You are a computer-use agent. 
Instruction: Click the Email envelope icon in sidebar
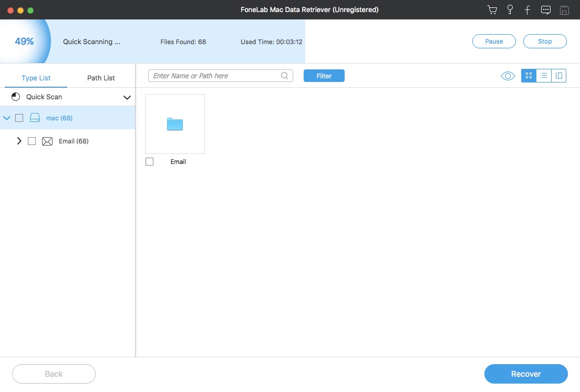[x=47, y=141]
